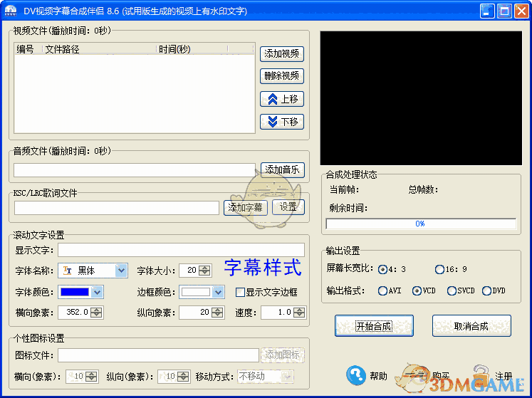The image size is (532, 398).
Task: Adjust the icon 横向(象素) spinner
Action: point(91,377)
